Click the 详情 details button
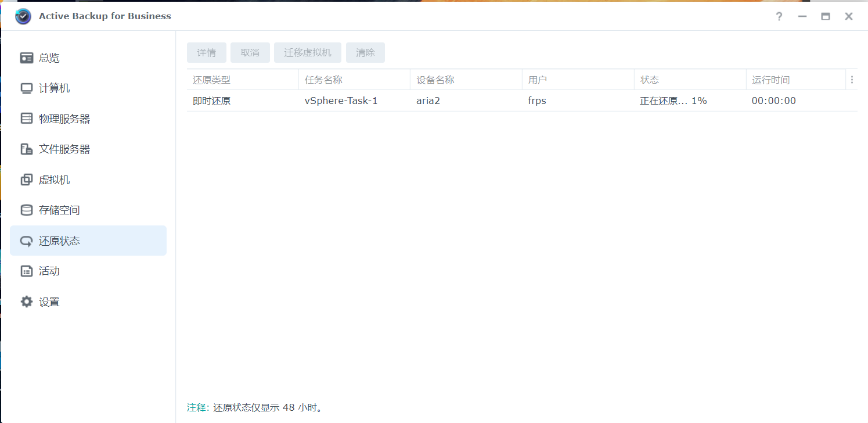Image resolution: width=868 pixels, height=423 pixels. [207, 52]
